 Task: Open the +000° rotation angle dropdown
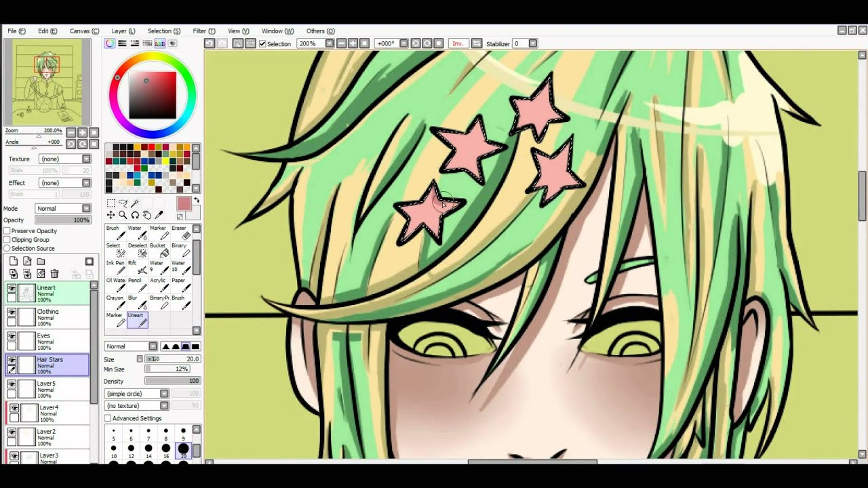coord(403,43)
